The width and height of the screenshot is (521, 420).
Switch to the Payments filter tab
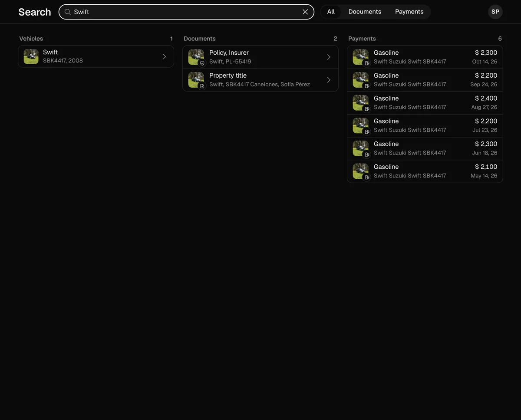[409, 12]
